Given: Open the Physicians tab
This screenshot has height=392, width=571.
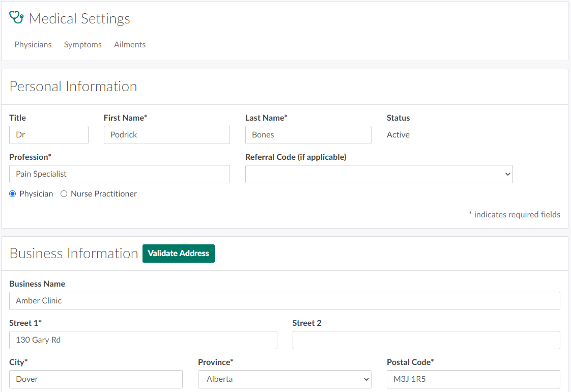Looking at the screenshot, I should pyautogui.click(x=33, y=45).
